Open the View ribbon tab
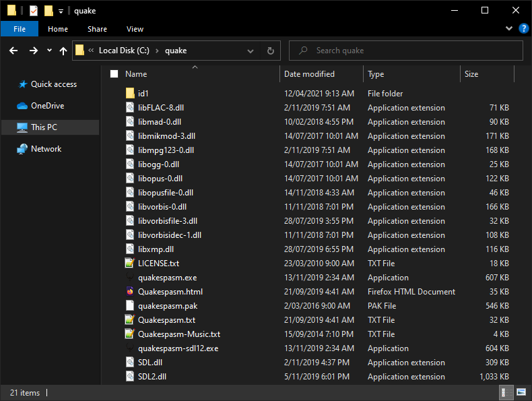Viewport: 532px width, 401px height. 135,29
